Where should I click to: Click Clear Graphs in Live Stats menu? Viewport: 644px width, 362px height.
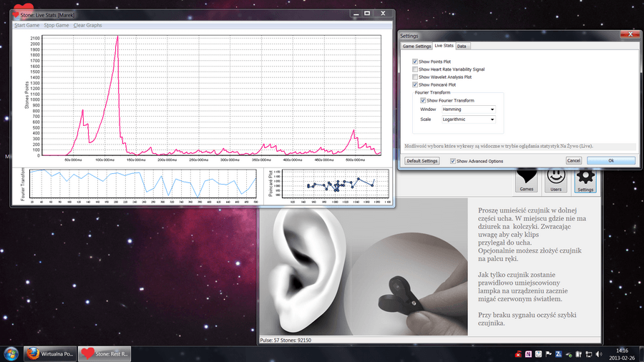tap(87, 25)
